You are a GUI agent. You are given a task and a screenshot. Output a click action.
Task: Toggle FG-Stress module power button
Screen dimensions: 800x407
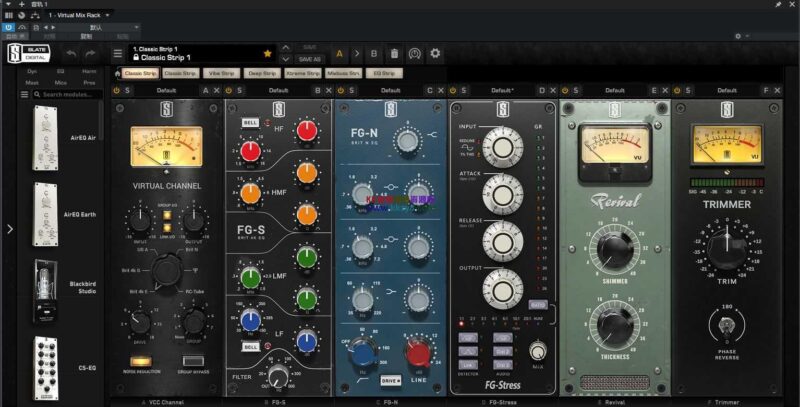tap(453, 90)
